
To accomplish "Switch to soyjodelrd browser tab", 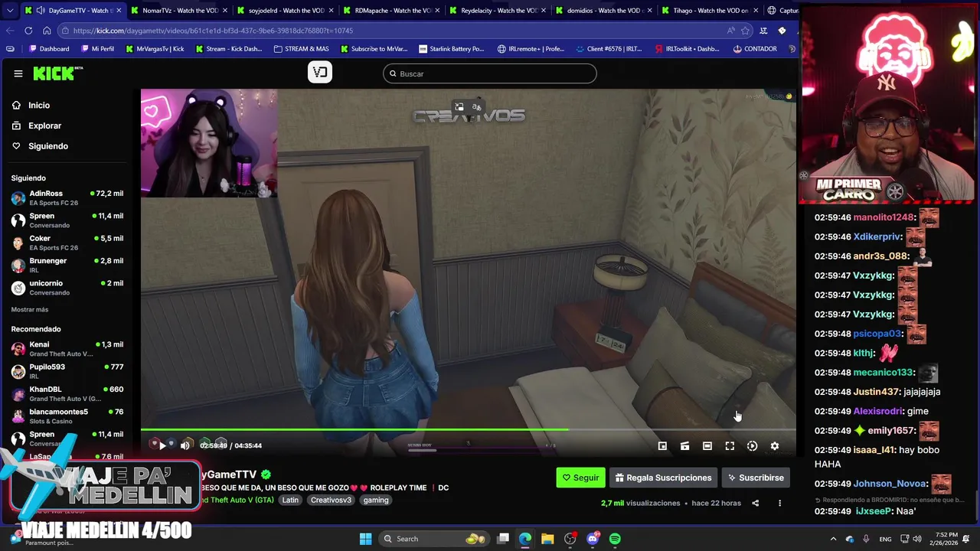I will [x=285, y=11].
